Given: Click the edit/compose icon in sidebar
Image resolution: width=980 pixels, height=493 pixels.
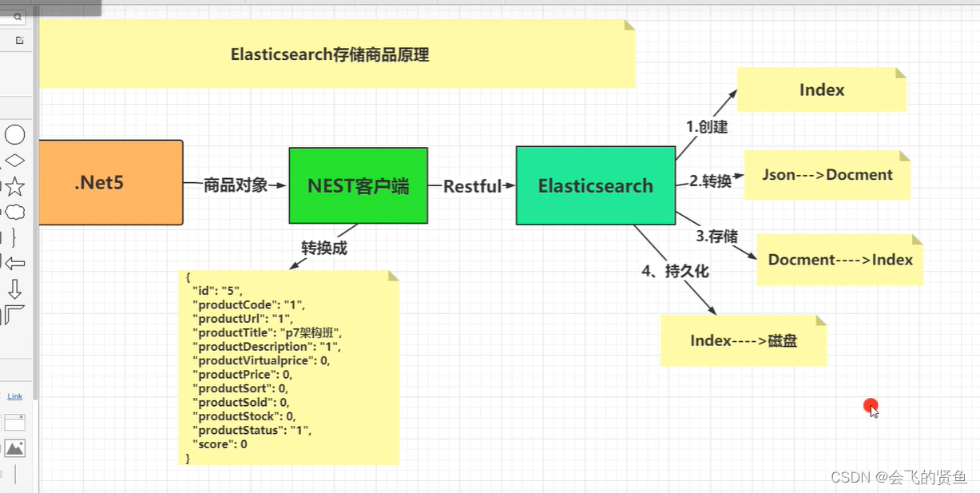Looking at the screenshot, I should coord(19,38).
